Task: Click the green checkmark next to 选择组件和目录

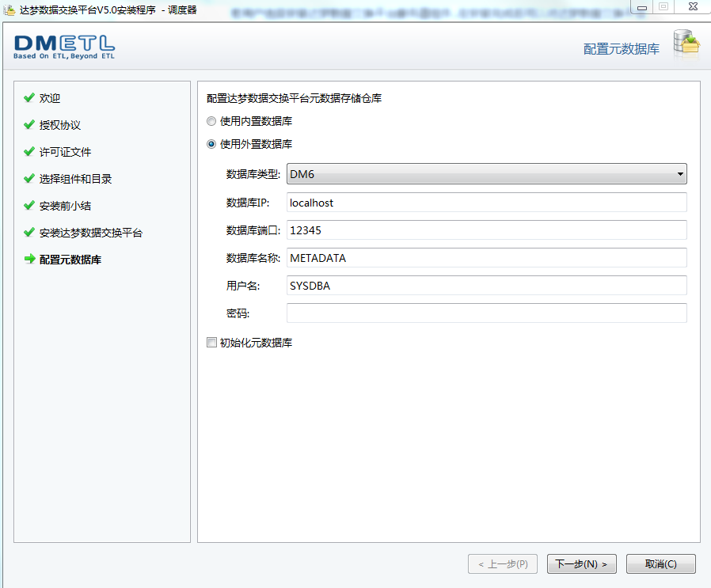Action: click(x=29, y=179)
